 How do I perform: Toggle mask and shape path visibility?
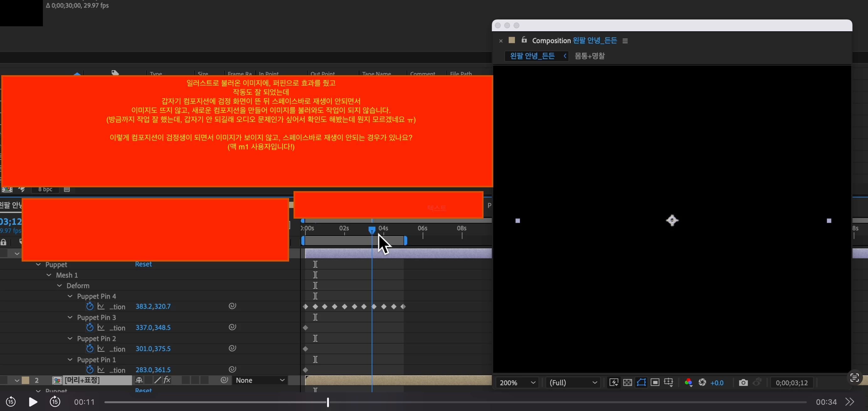point(641,383)
